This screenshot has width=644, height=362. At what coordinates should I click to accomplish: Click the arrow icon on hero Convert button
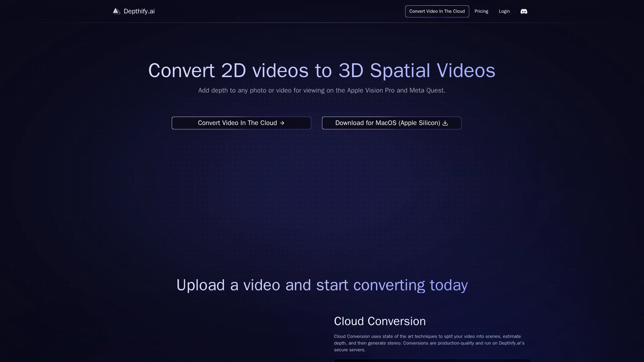pos(282,123)
